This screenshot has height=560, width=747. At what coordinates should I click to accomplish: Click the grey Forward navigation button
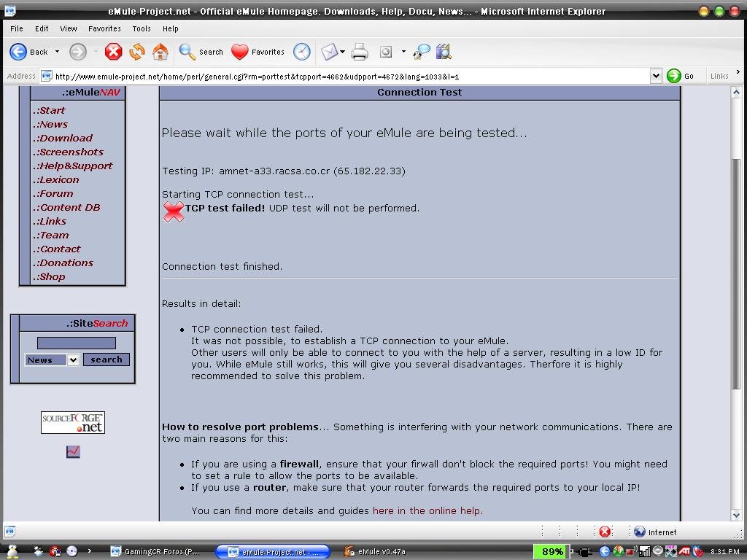coord(78,52)
